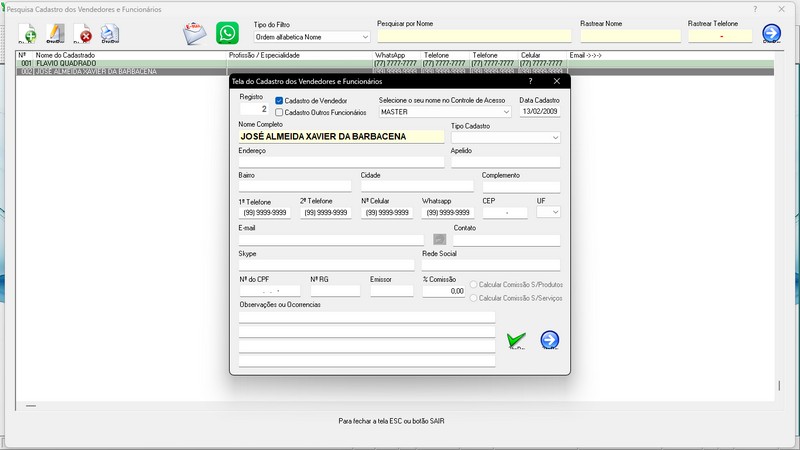Click the Nº Celular field
The width and height of the screenshot is (800, 450).
coord(387,213)
